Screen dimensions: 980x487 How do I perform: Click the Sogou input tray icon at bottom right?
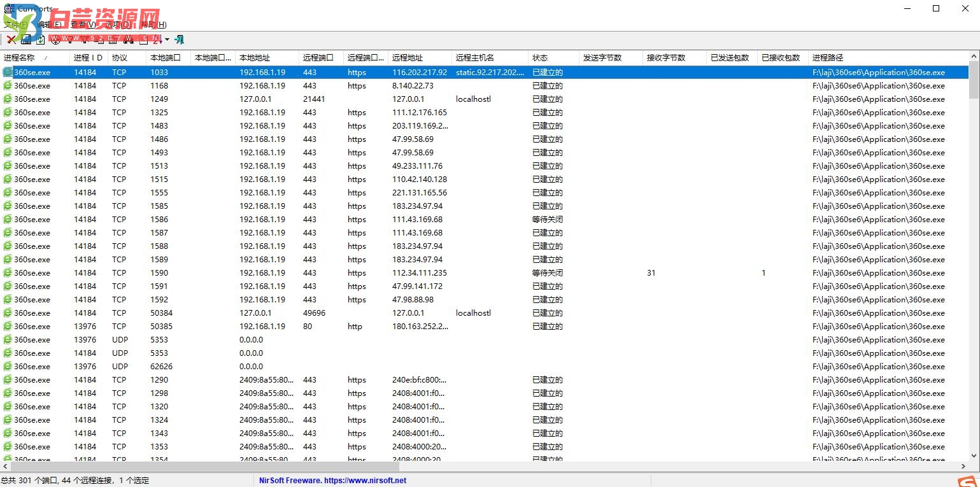click(x=967, y=481)
